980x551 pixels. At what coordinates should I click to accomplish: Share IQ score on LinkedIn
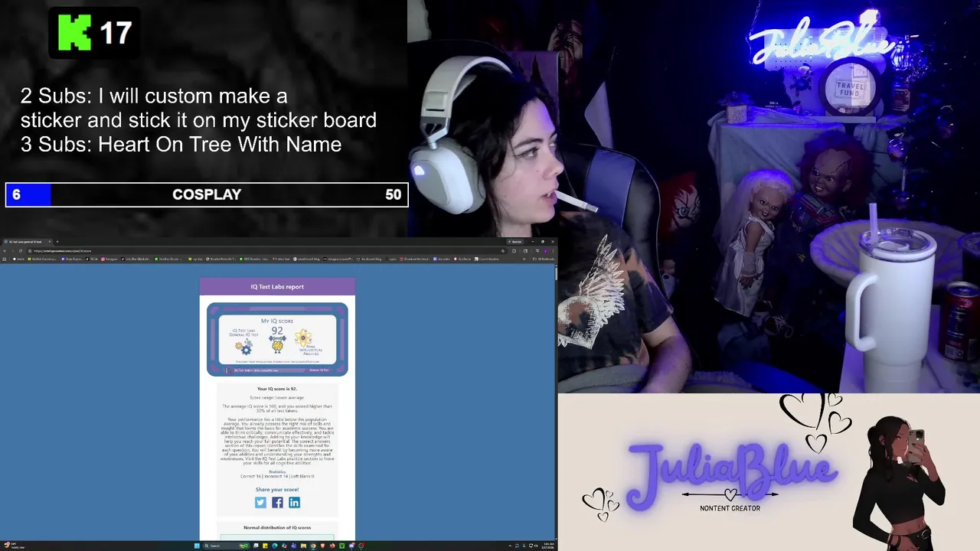294,503
